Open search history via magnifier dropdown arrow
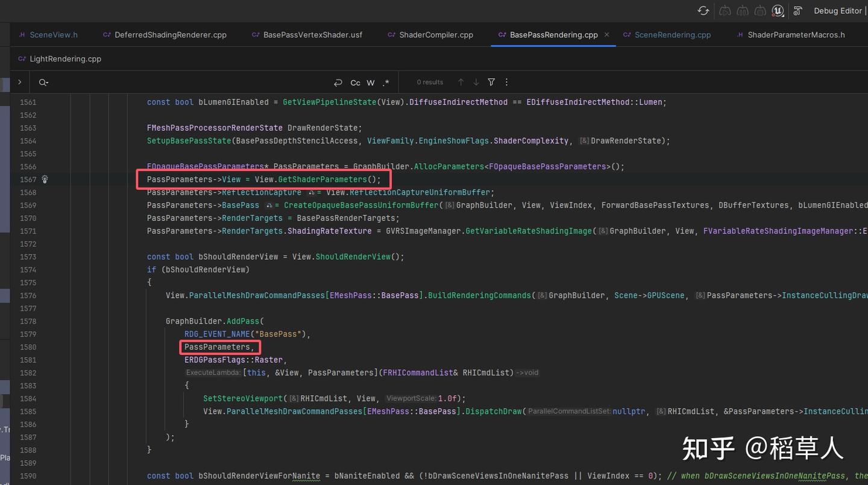Viewport: 868px width, 485px height. pos(48,82)
